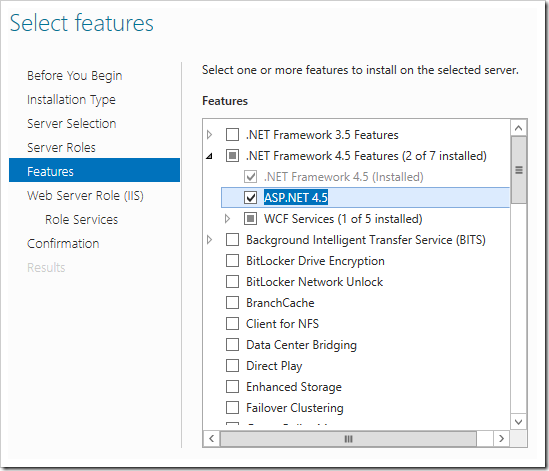Open the Web Server Role (IIS) step

pos(85,195)
